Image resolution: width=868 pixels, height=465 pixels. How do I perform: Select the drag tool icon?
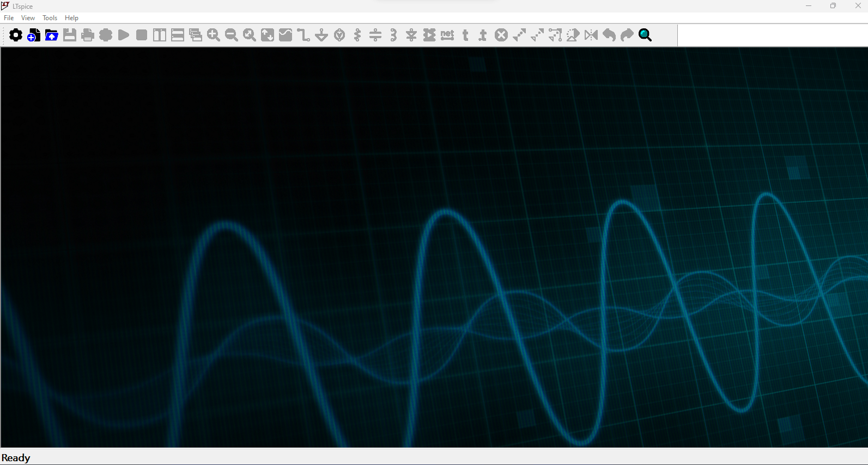click(x=555, y=35)
